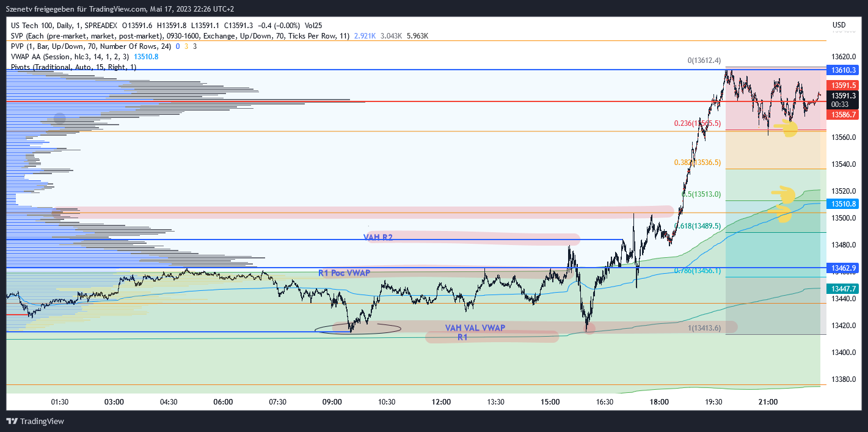Image resolution: width=868 pixels, height=432 pixels.
Task: Click the R1 Poc VWAP label
Action: [345, 273]
